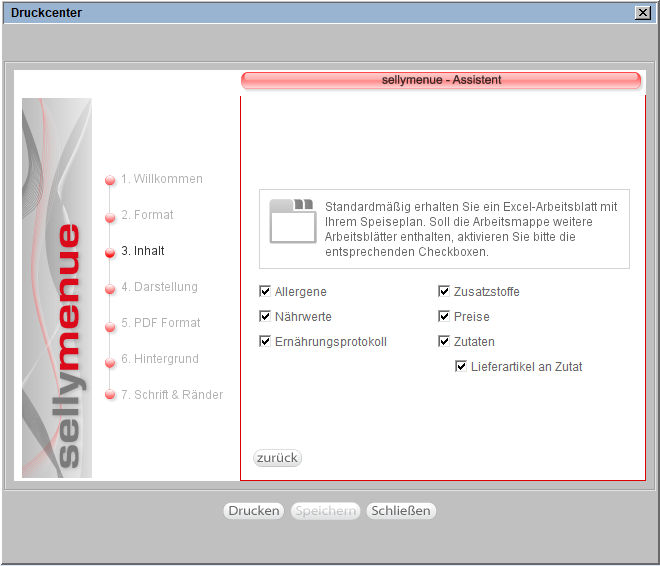
Task: Jump to step 7. Schrift & Ränder
Action: click(x=172, y=395)
